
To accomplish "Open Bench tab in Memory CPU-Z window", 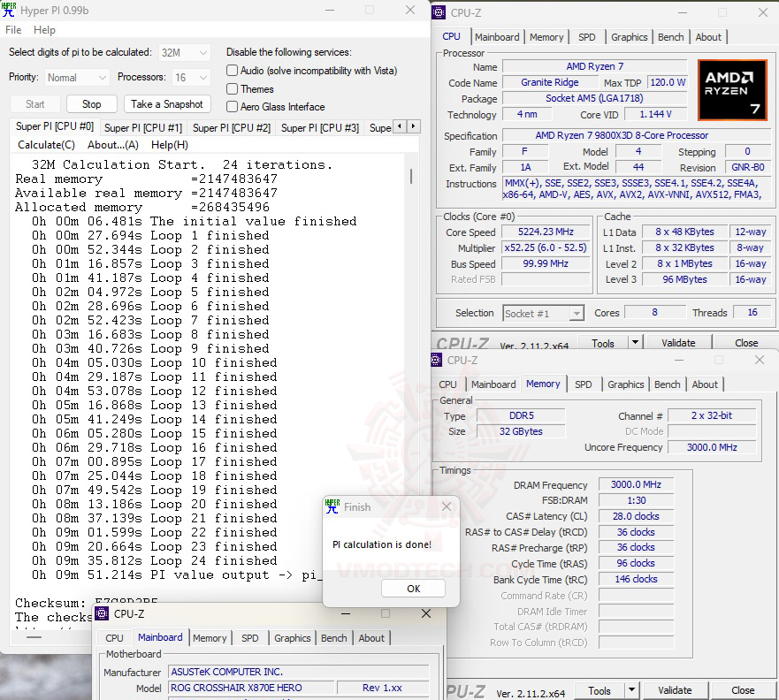I will (668, 384).
